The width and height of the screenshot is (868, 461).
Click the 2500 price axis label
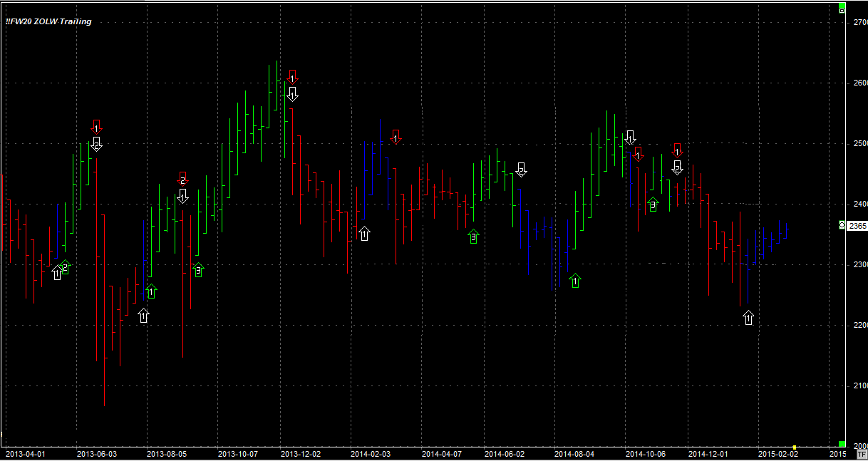click(860, 143)
